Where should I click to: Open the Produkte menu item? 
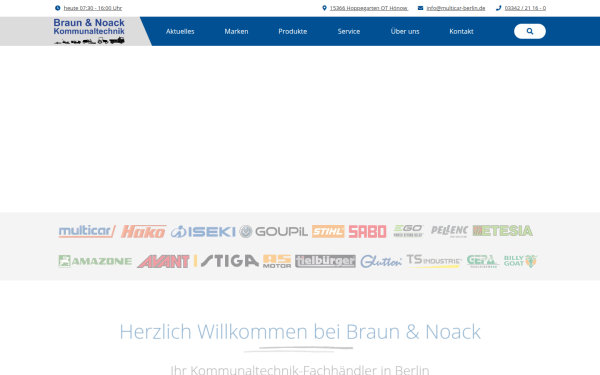pyautogui.click(x=293, y=31)
